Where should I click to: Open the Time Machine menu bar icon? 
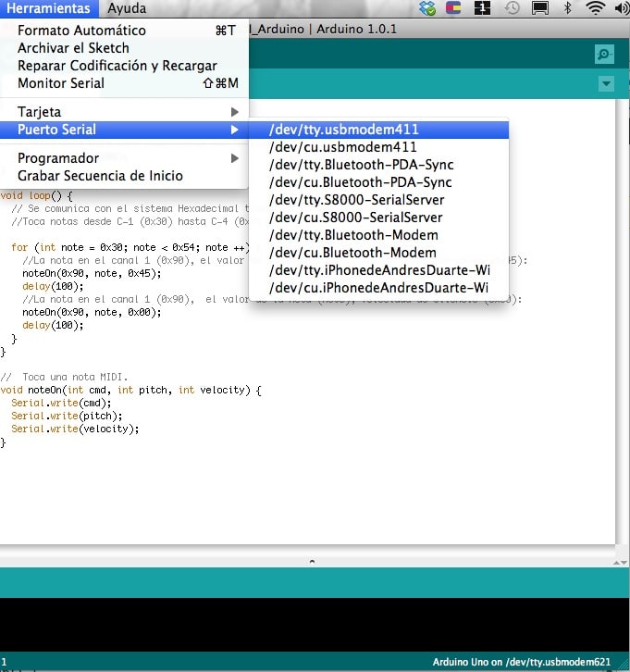(x=512, y=8)
